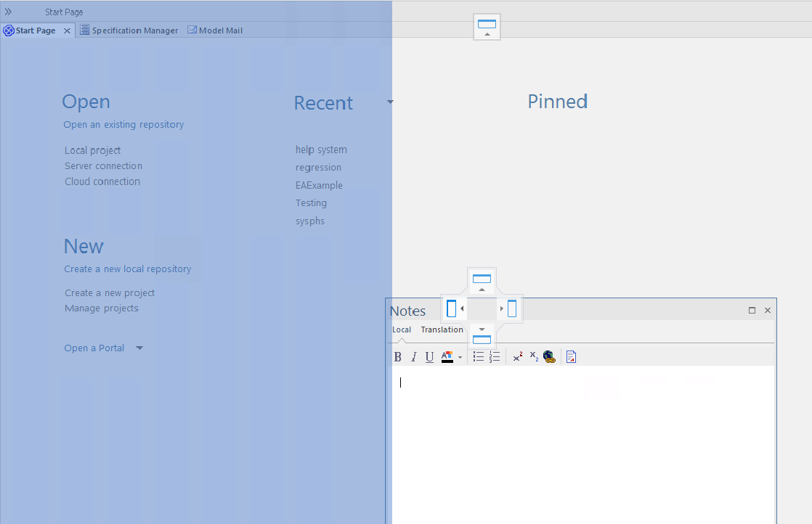812x524 pixels.
Task: Create a numbered list in Notes
Action: tap(495, 356)
